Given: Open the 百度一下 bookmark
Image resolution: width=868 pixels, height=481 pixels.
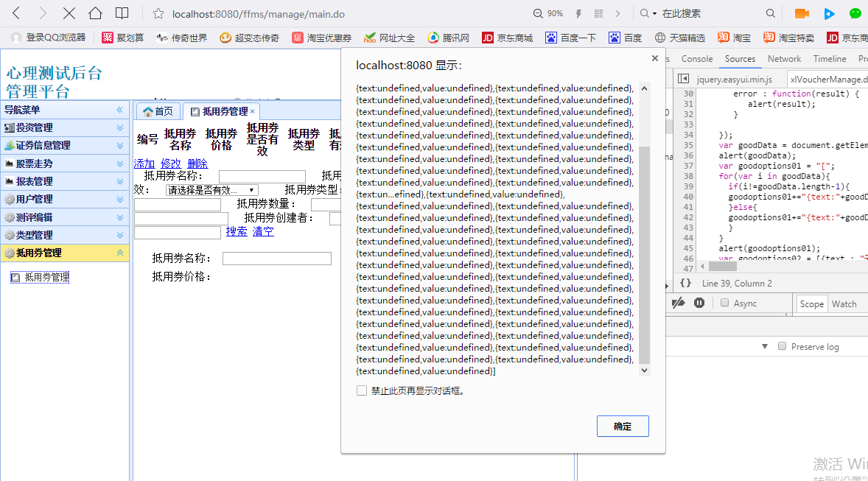Looking at the screenshot, I should pyautogui.click(x=571, y=38).
